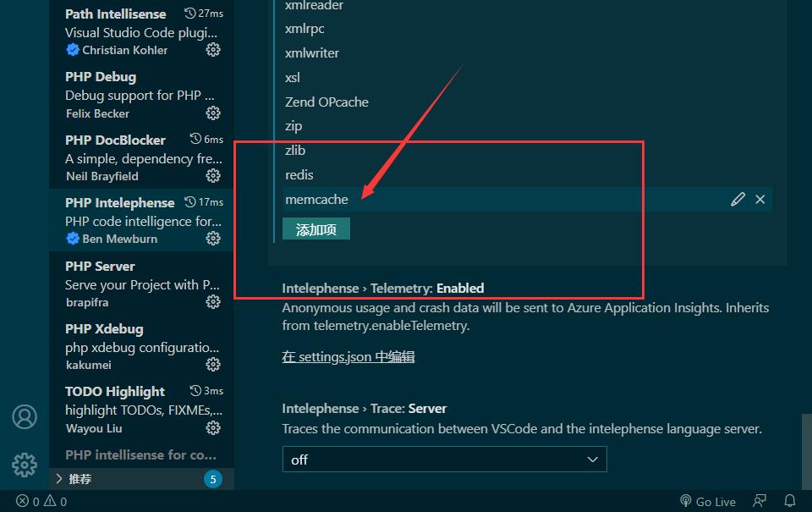Viewport: 812px width, 512px height.
Task: Click the feedback icon in status bar
Action: point(760,501)
